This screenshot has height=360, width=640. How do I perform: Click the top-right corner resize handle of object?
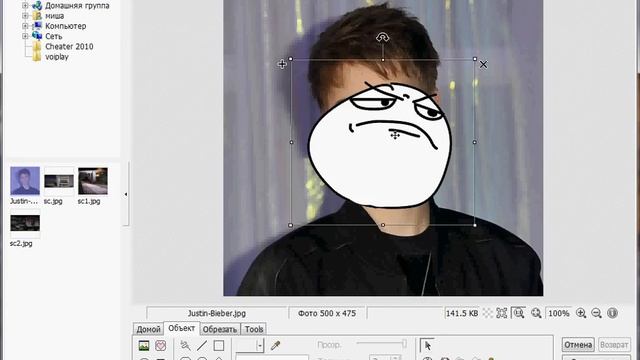[475, 59]
